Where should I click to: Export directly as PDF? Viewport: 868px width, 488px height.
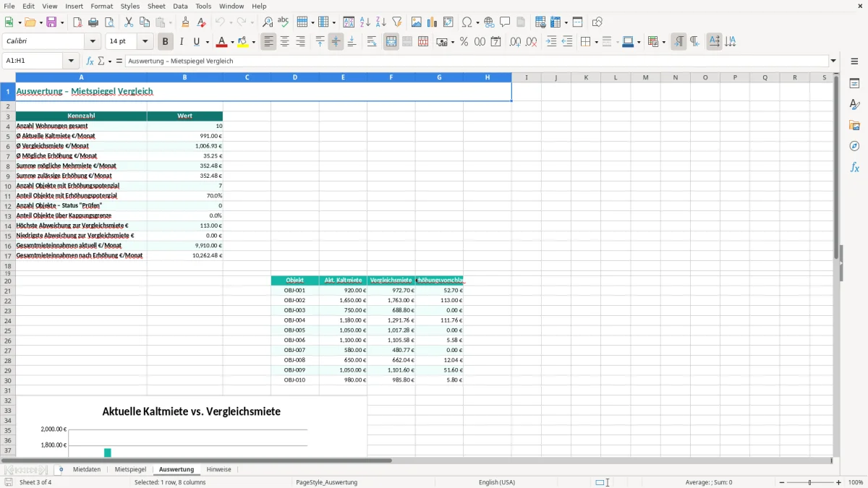coord(77,22)
